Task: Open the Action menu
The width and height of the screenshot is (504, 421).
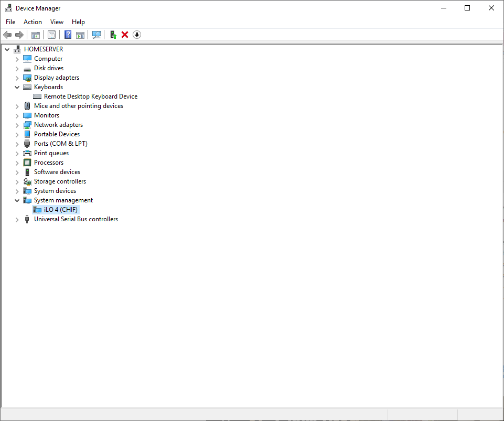Action: (x=33, y=22)
